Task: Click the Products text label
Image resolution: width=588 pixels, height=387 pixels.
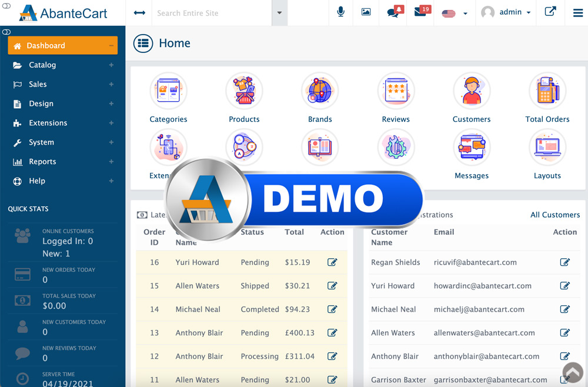Action: click(x=244, y=119)
